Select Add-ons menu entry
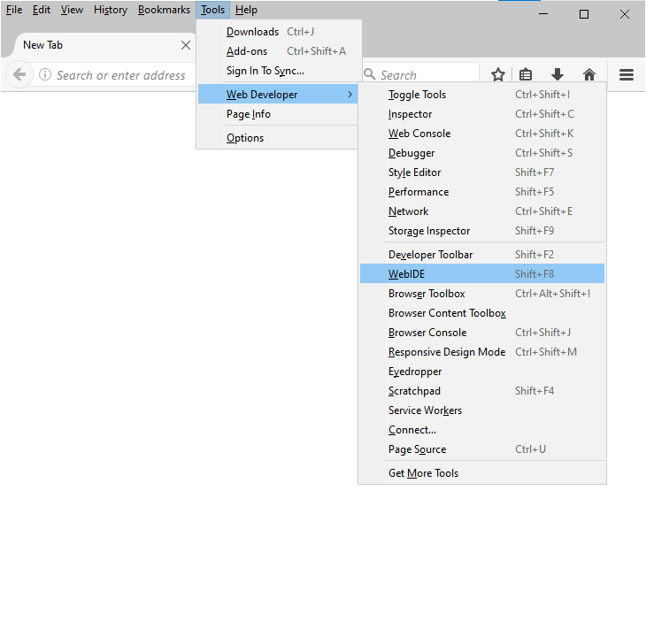Screen dimensions: 646x644 pyautogui.click(x=279, y=51)
